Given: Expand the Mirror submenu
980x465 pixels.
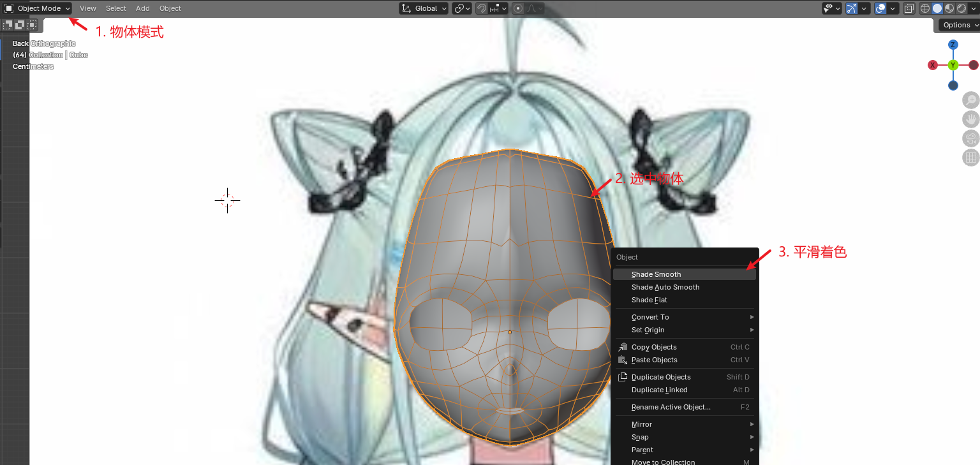Looking at the screenshot, I should (684, 424).
